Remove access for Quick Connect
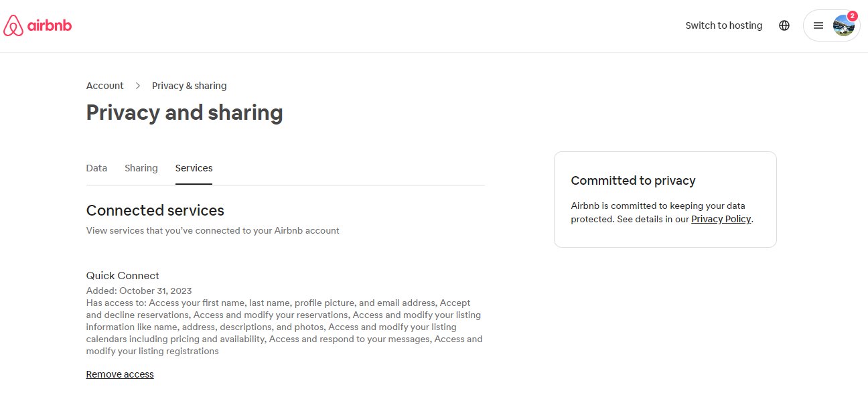This screenshot has height=393, width=868. coord(120,374)
